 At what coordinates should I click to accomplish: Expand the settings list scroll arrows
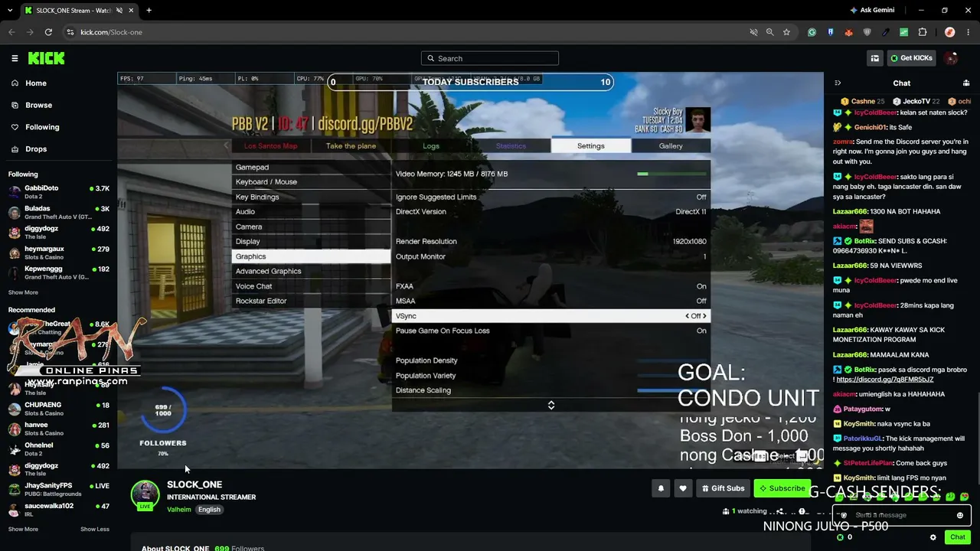tap(551, 405)
